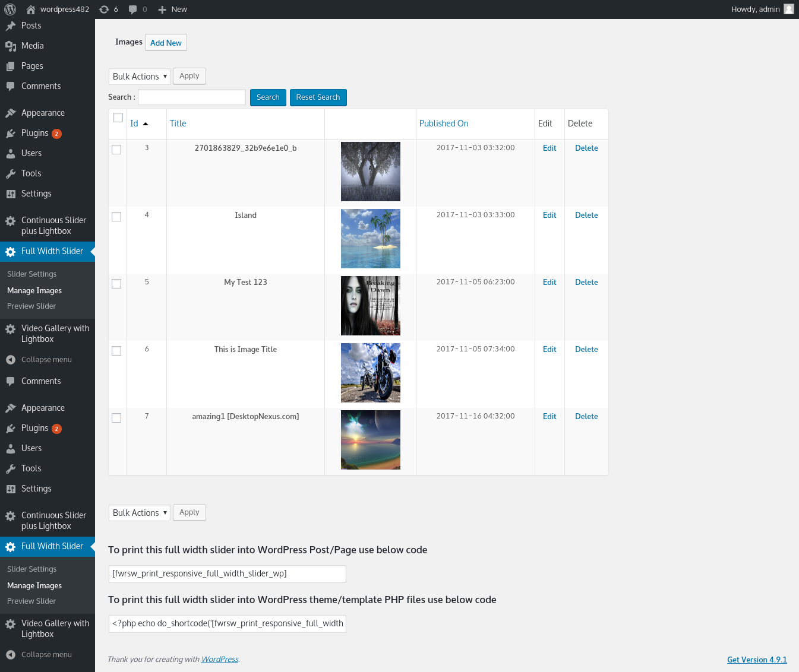Click the motorcycle image thumbnail
Screen dimensions: 799x672
coord(370,373)
